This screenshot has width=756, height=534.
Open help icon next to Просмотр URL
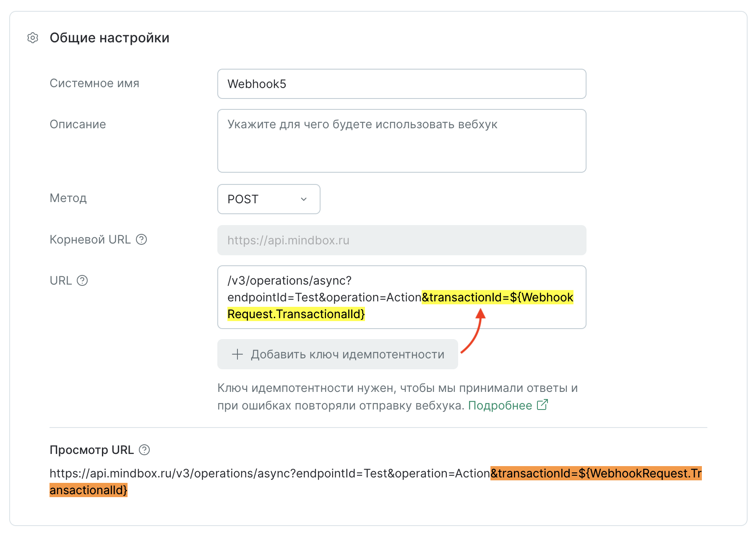(x=144, y=450)
